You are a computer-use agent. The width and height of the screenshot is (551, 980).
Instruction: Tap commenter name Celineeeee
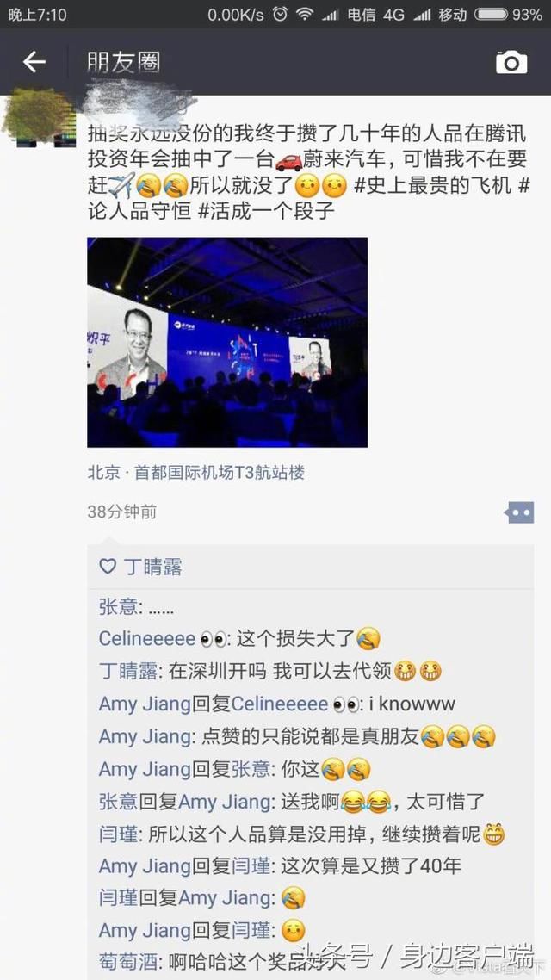click(x=147, y=639)
